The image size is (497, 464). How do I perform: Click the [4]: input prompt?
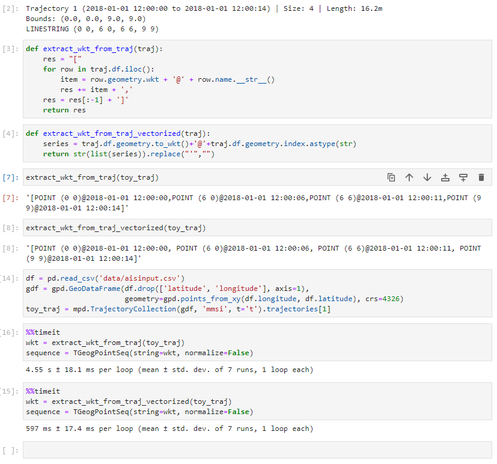pyautogui.click(x=10, y=134)
